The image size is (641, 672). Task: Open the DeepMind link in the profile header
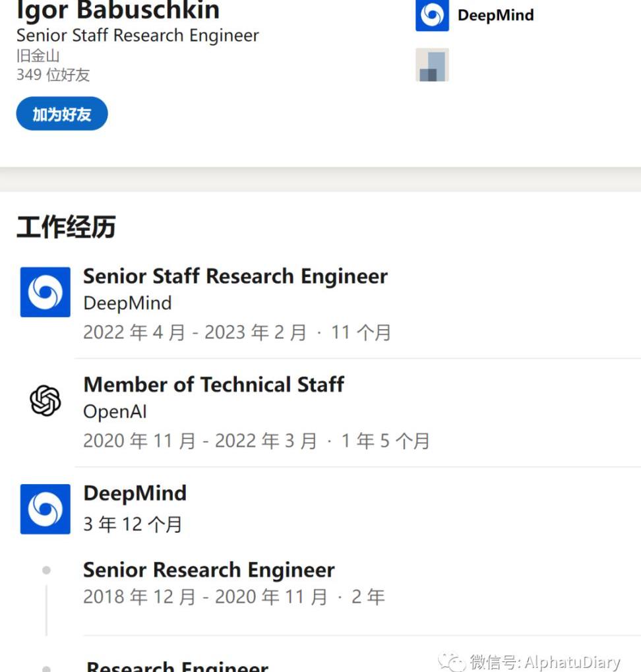click(496, 15)
